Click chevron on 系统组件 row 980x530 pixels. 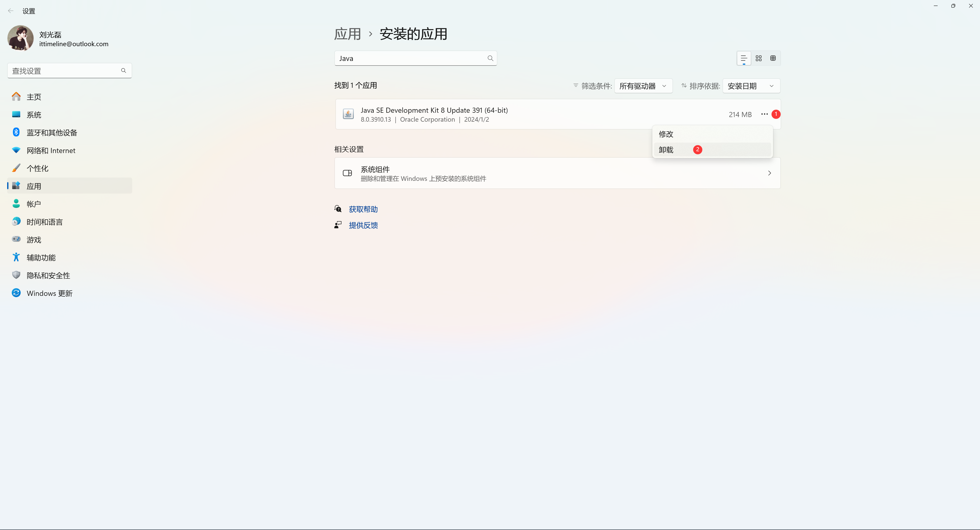(x=769, y=173)
